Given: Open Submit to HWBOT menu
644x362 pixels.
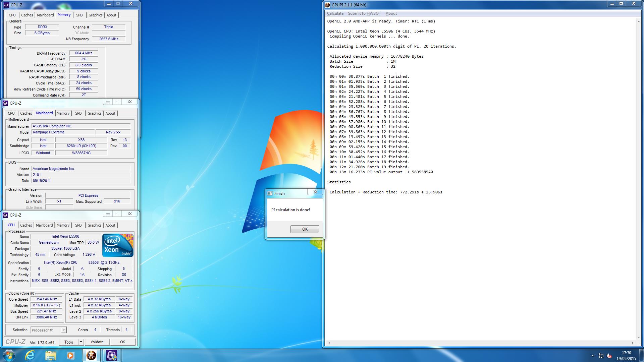Looking at the screenshot, I should pyautogui.click(x=364, y=13).
